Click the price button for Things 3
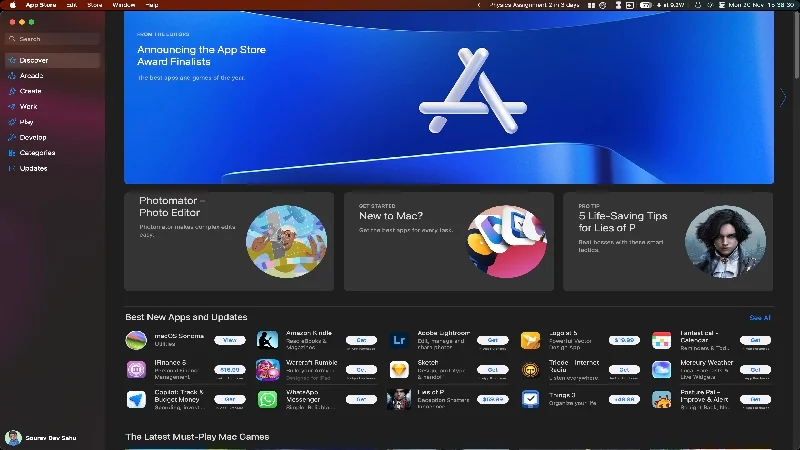Image resolution: width=800 pixels, height=450 pixels. (624, 399)
